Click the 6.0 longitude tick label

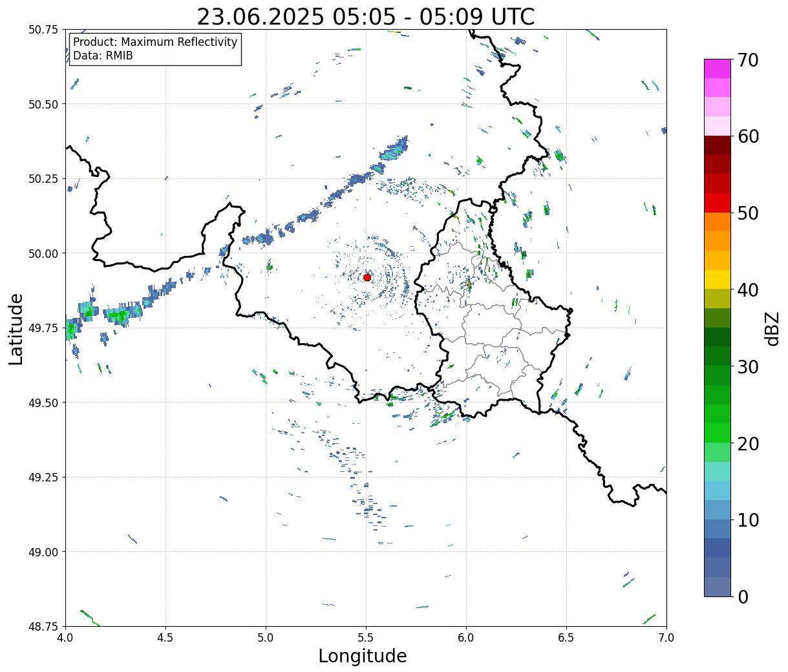coord(466,638)
